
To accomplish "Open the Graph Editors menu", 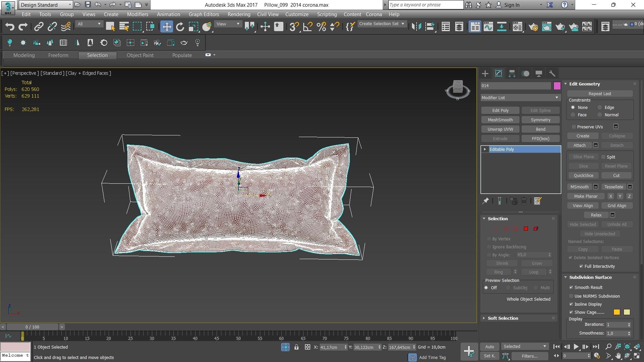I will pos(204,14).
